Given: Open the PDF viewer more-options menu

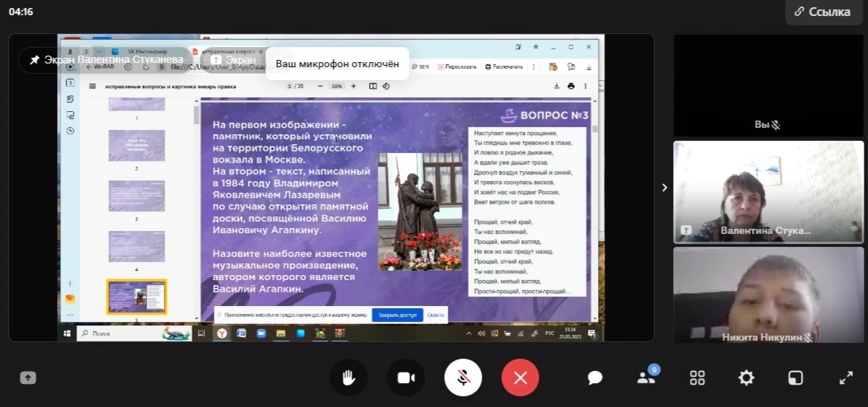Looking at the screenshot, I should pyautogui.click(x=585, y=86).
